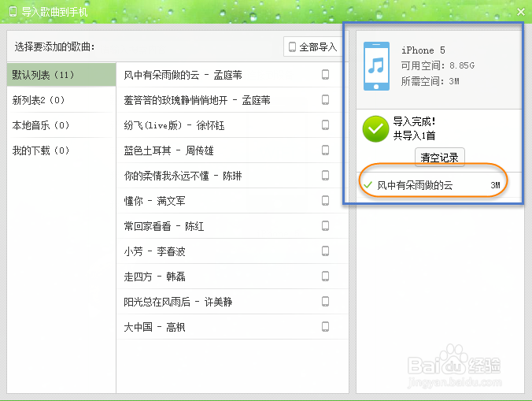Click the 全部导入 button
Viewport: 532px width, 401px height.
[x=312, y=46]
